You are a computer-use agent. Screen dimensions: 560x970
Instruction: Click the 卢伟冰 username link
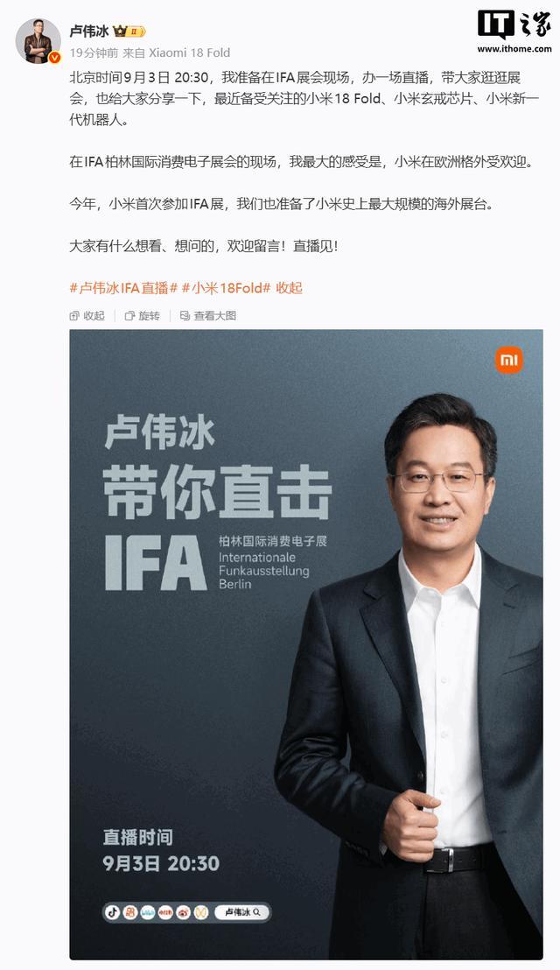click(89, 31)
